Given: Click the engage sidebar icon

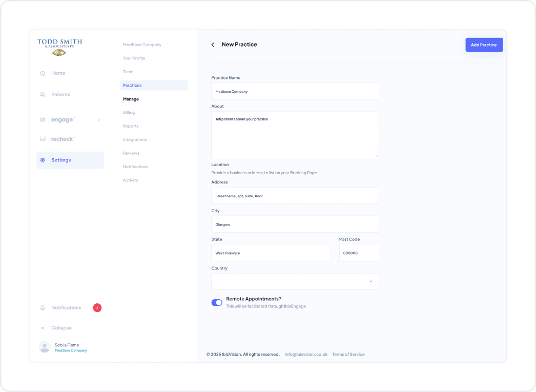Looking at the screenshot, I should pyautogui.click(x=43, y=120).
